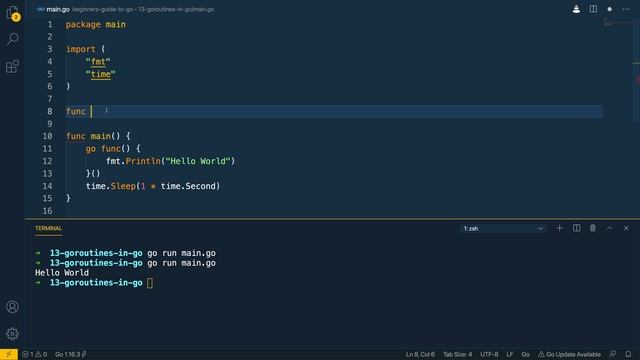Screen dimensions: 640x360
Task: Click Go Update Available warning
Action: pos(569,354)
